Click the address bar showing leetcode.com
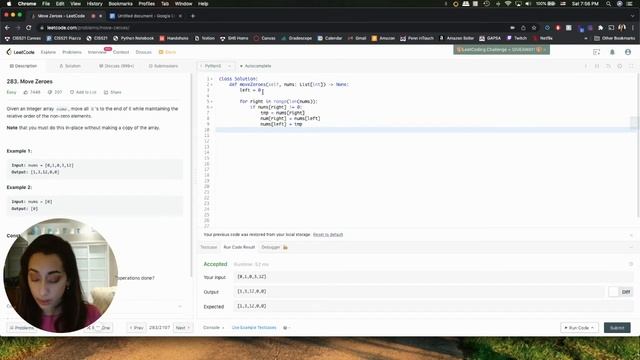Image resolution: width=640 pixels, height=360 pixels. point(273,28)
